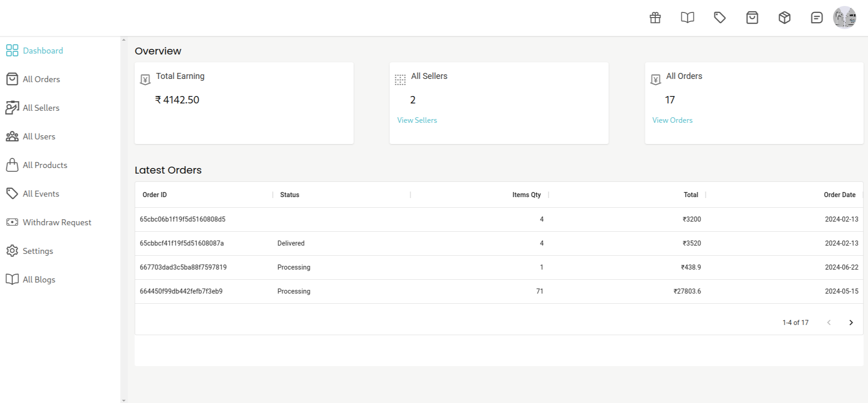Follow the View Orders link
This screenshot has height=403, width=868.
pos(672,120)
